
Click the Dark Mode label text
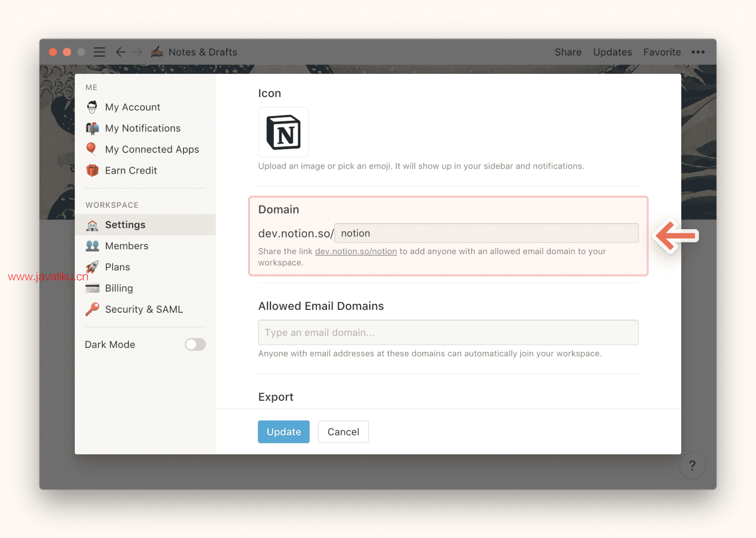click(x=110, y=344)
